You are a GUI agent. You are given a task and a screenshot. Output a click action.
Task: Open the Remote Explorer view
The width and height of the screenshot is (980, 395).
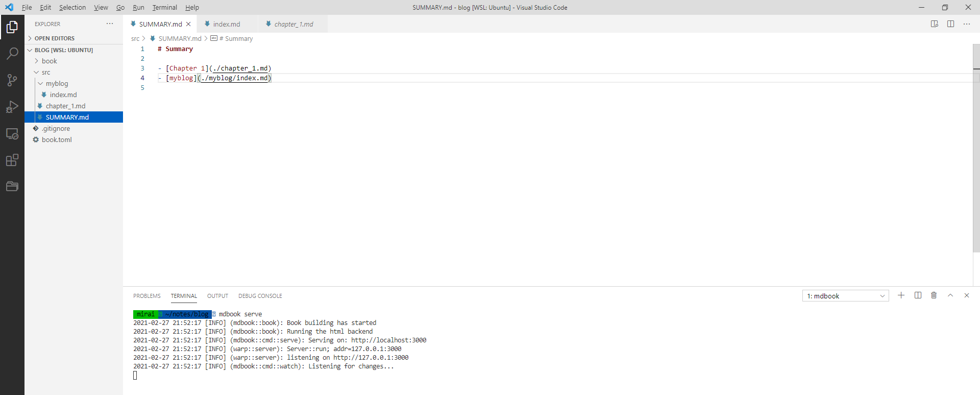click(x=12, y=134)
